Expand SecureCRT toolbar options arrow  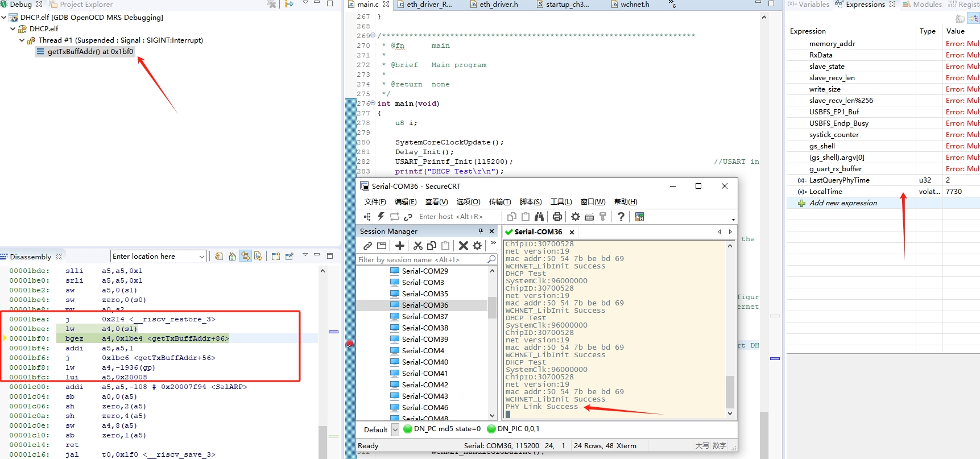tap(733, 219)
